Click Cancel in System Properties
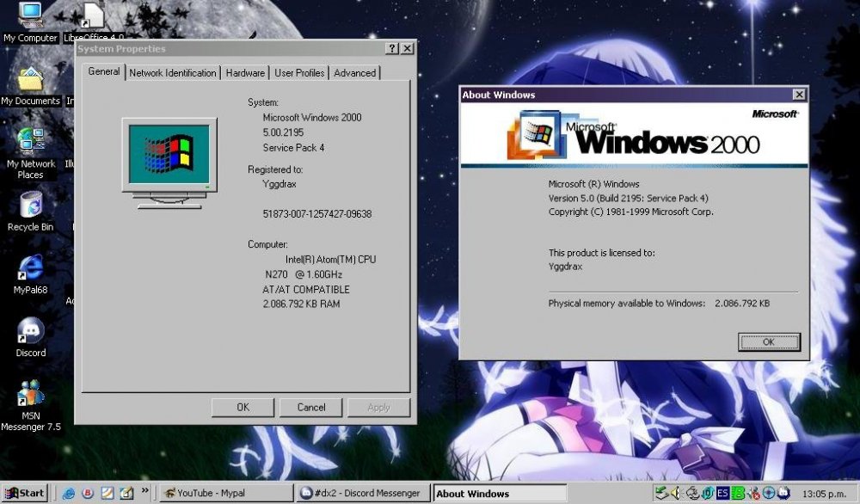 tap(311, 408)
